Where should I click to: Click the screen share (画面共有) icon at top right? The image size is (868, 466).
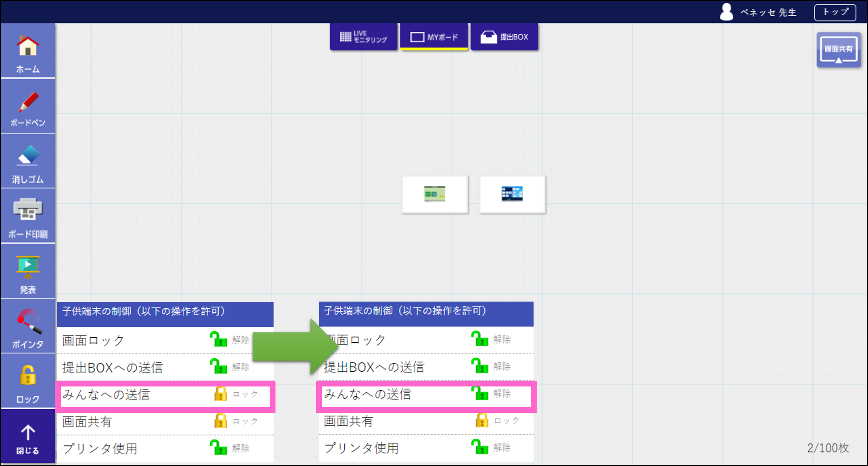click(838, 50)
